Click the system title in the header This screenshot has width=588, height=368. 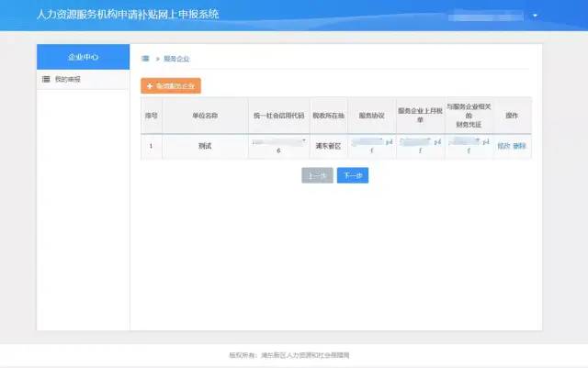[128, 15]
